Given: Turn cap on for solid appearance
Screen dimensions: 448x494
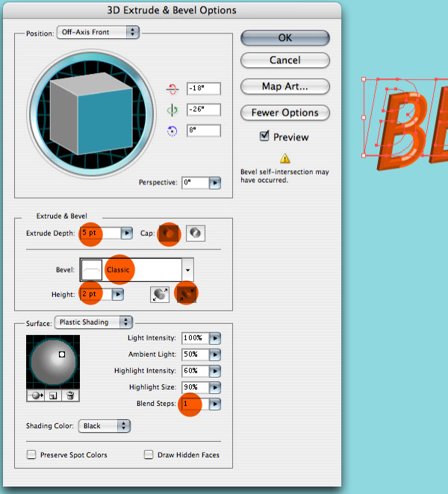Looking at the screenshot, I should (x=169, y=234).
